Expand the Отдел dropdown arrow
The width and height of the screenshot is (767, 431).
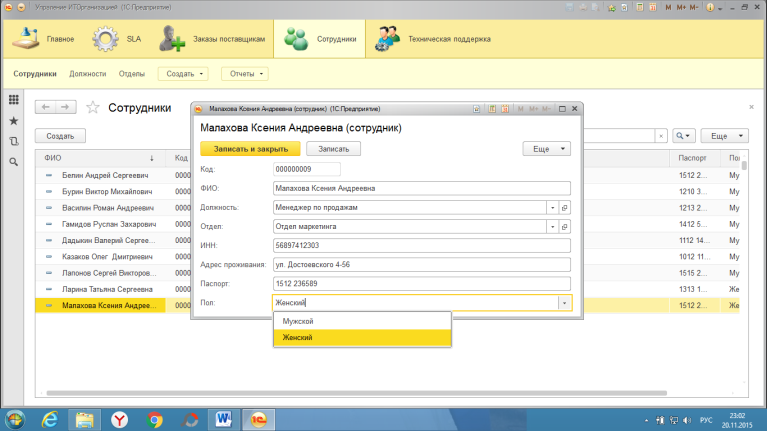click(x=551, y=226)
